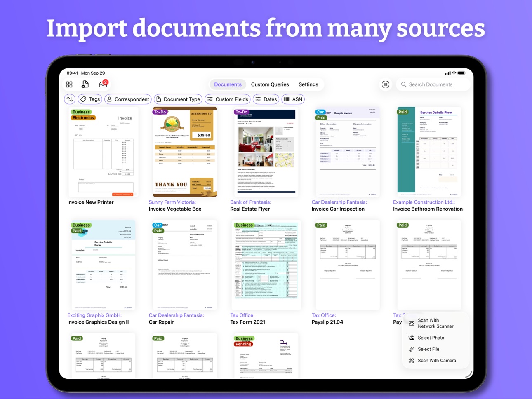Open the Tax Form 2021 thumbnail
This screenshot has width=532, height=399.
pos(266,265)
